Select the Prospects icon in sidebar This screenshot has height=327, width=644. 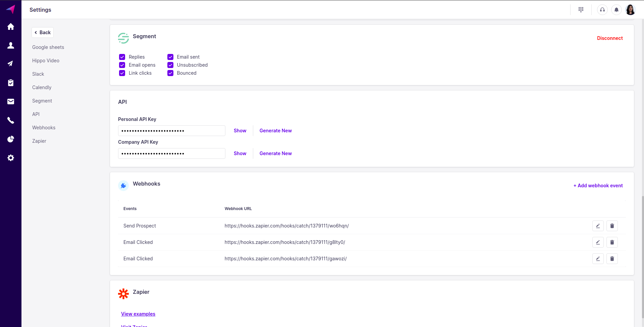pos(11,46)
